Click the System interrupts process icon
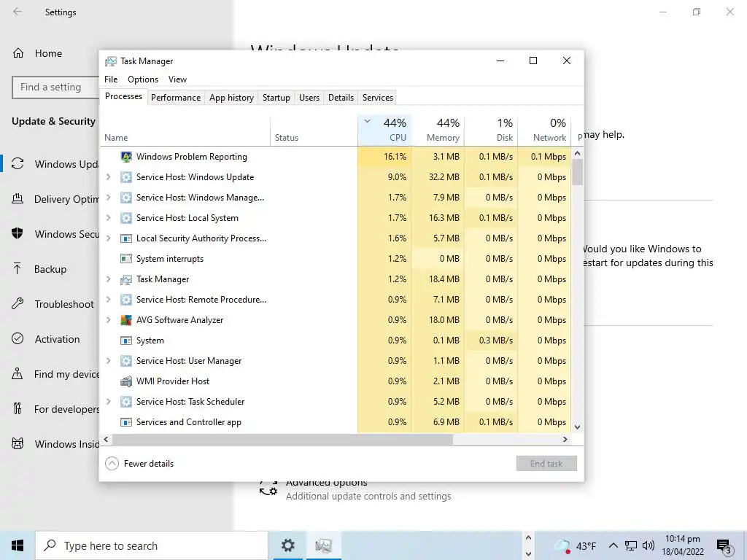 [125, 259]
